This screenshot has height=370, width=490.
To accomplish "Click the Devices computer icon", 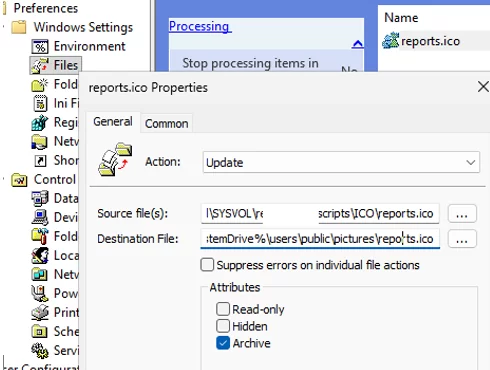I will 40,217.
